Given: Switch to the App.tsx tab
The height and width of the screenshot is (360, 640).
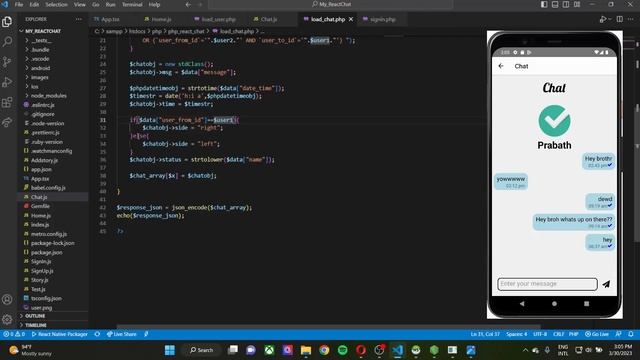Looking at the screenshot, I should 110,19.
